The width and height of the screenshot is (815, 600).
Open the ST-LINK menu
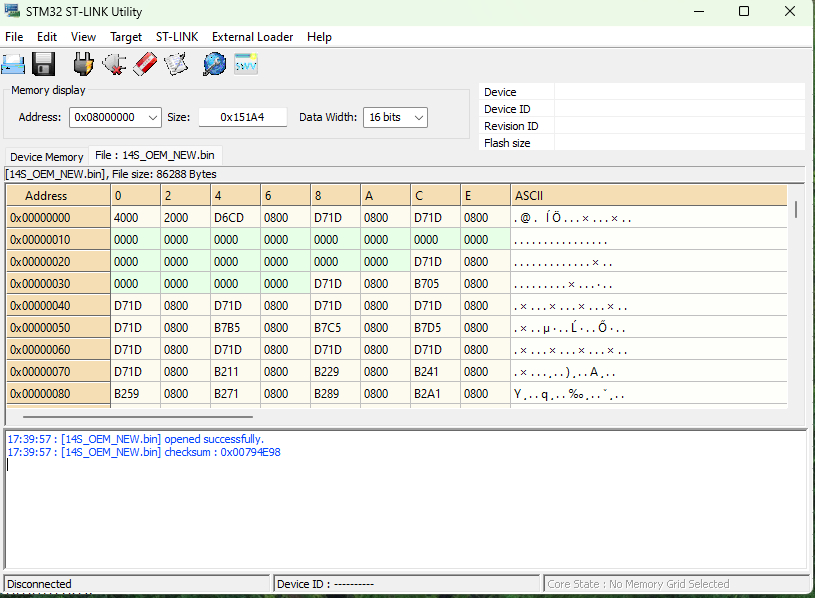pyautogui.click(x=177, y=37)
